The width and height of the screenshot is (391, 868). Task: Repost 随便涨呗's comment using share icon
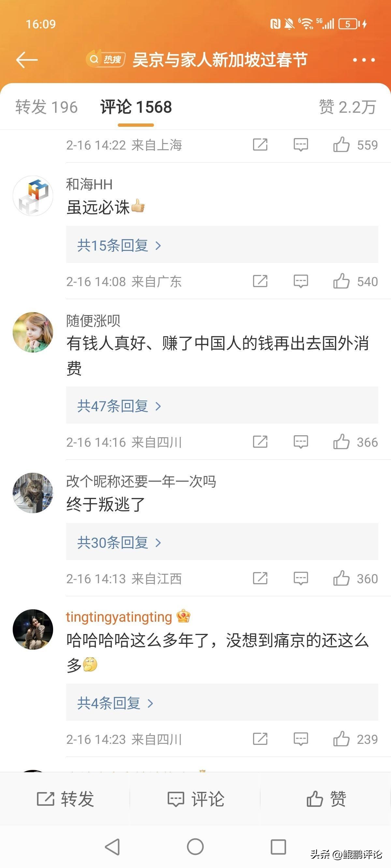pos(260,442)
